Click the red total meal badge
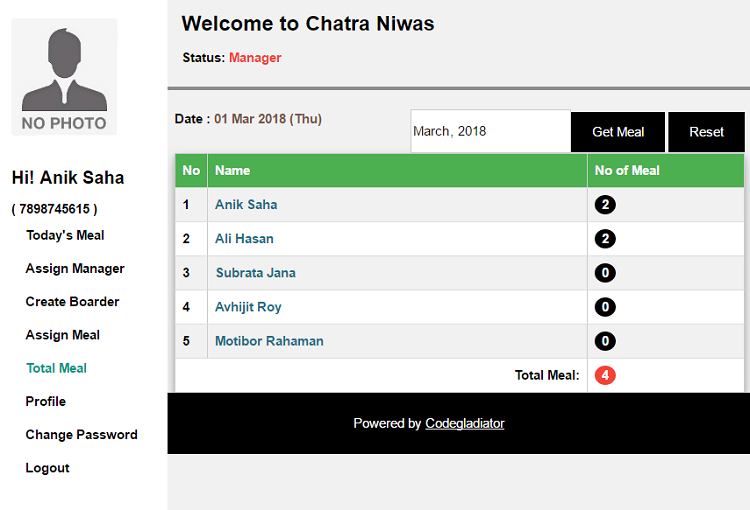Viewport: 750px width, 510px height. (605, 376)
